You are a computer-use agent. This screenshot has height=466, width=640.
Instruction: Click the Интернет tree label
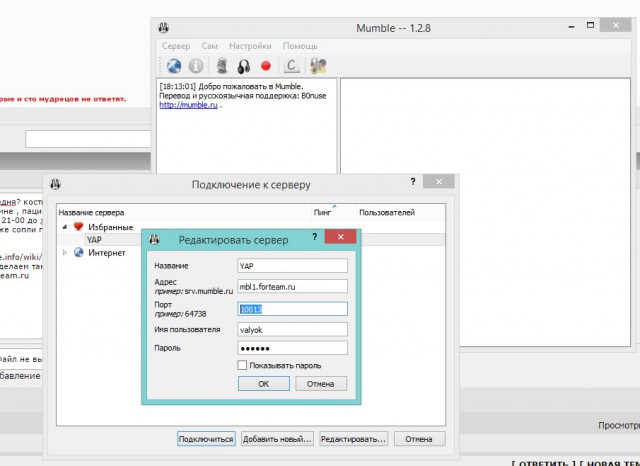(107, 253)
